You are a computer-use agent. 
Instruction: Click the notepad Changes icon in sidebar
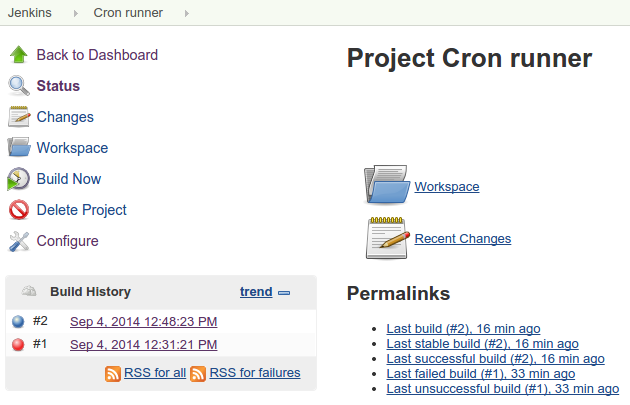click(x=18, y=117)
